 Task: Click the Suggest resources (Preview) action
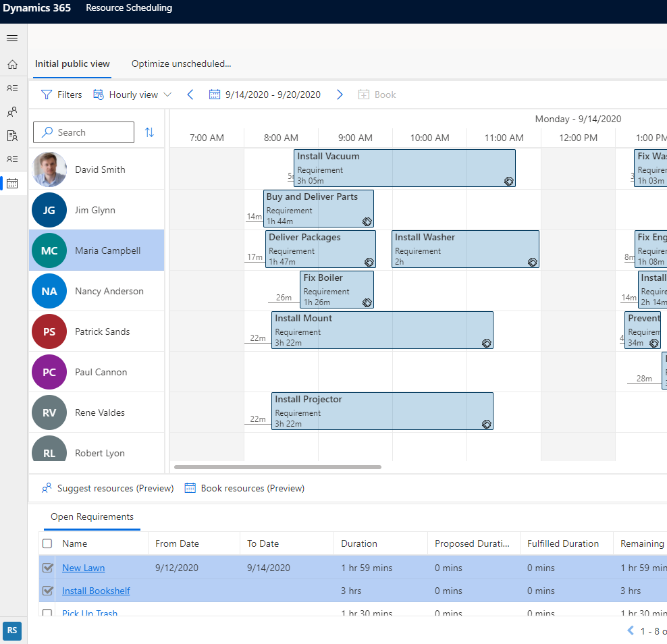[x=107, y=487]
